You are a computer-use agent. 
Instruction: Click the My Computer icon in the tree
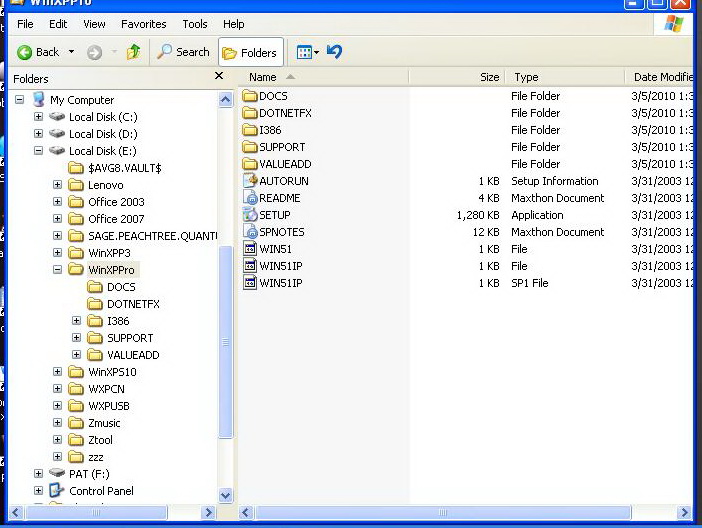pyautogui.click(x=39, y=99)
